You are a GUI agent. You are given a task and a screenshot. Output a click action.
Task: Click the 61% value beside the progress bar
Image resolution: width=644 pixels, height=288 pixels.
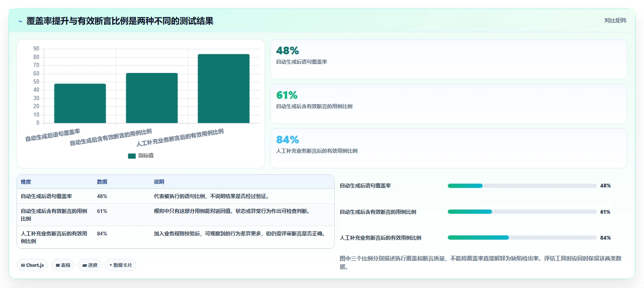[x=605, y=212]
